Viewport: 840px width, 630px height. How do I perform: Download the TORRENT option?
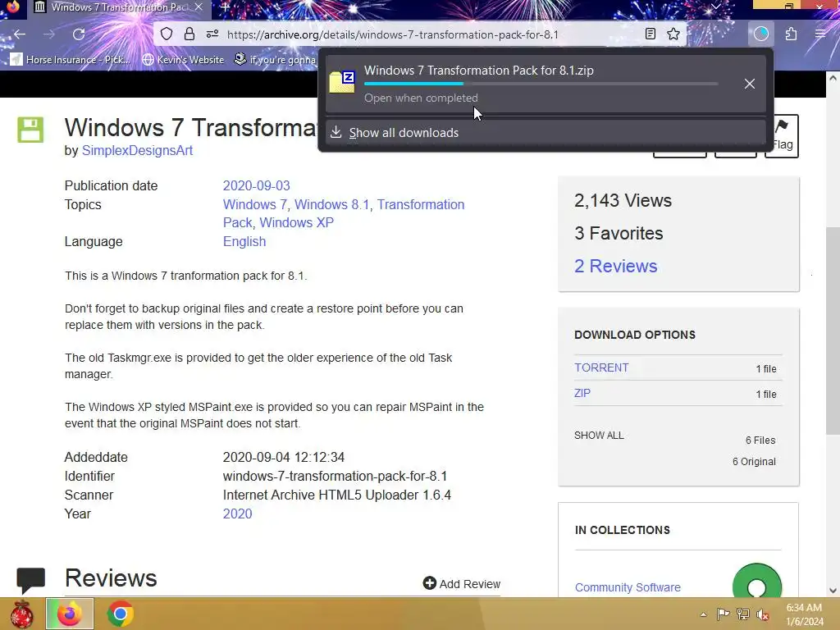click(x=601, y=367)
